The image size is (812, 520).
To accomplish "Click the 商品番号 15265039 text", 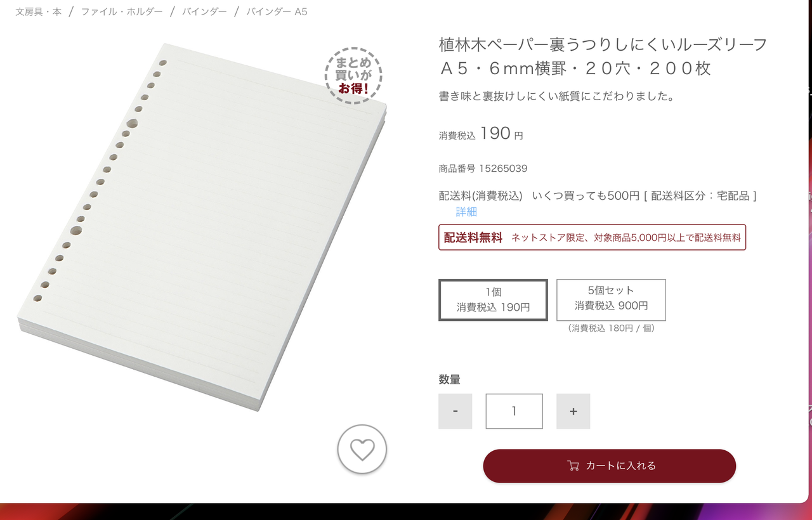I will [483, 169].
